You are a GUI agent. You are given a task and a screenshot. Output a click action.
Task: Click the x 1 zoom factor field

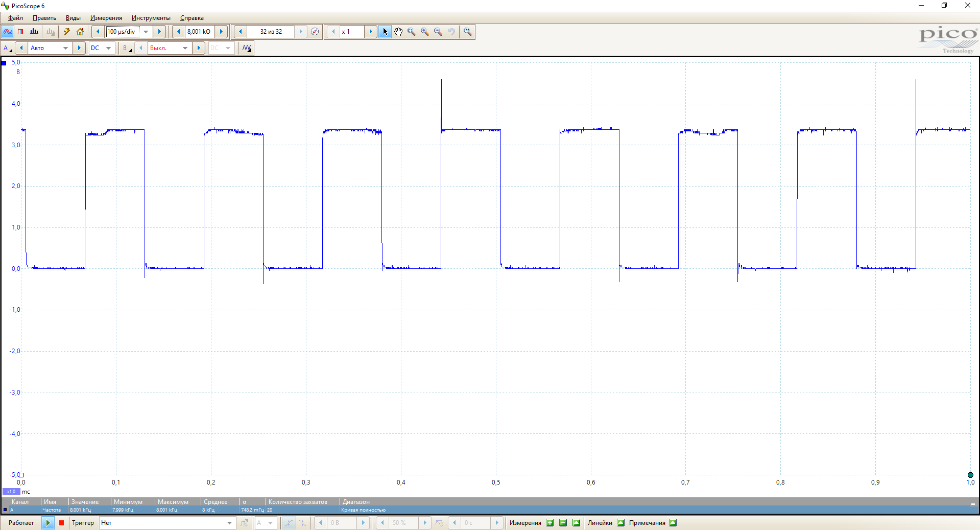click(x=352, y=32)
